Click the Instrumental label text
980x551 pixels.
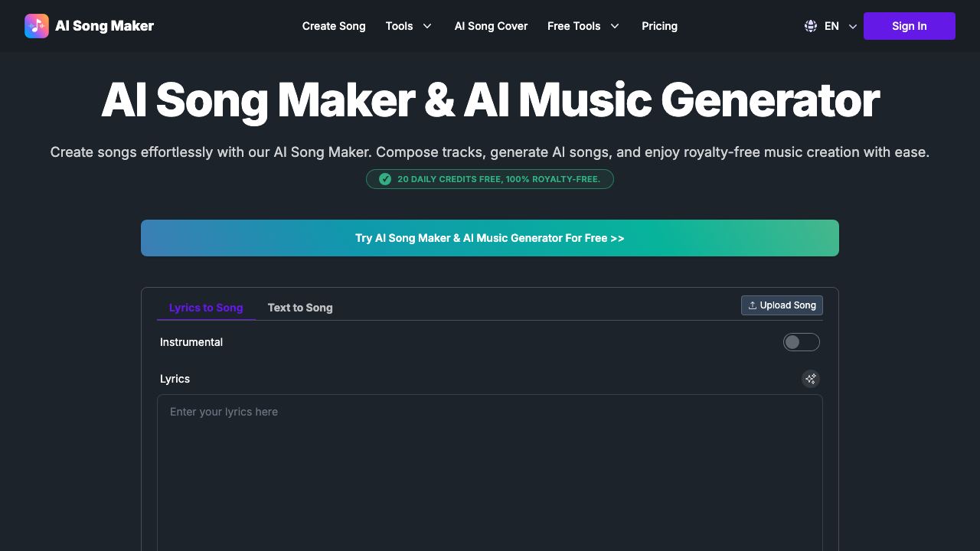tap(191, 342)
